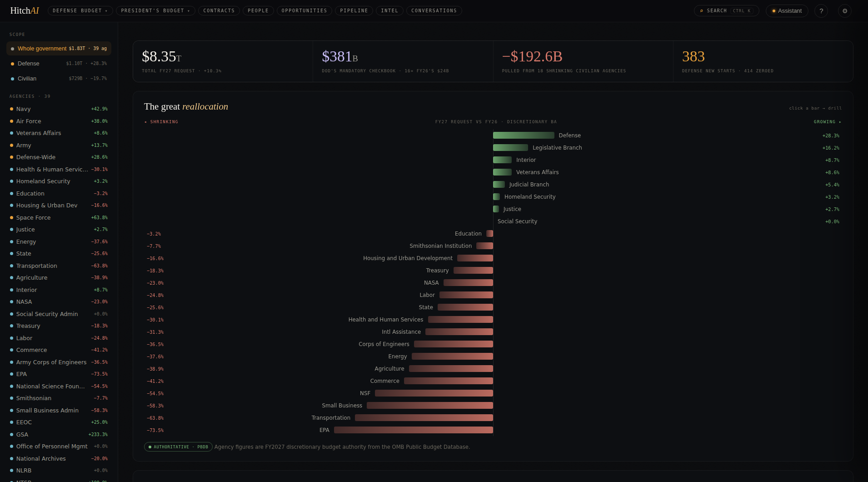The image size is (868, 482).
Task: Select Air Force agency
Action: pos(59,121)
